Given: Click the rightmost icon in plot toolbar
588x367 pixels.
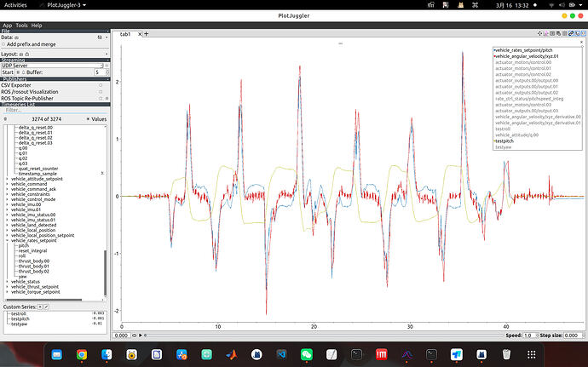Looking at the screenshot, I should [x=584, y=34].
